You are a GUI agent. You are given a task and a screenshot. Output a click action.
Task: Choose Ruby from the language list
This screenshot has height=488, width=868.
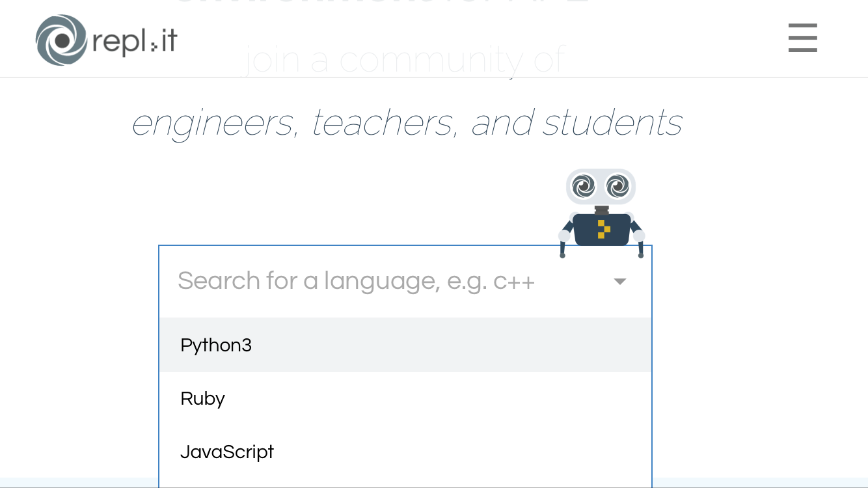click(x=202, y=398)
